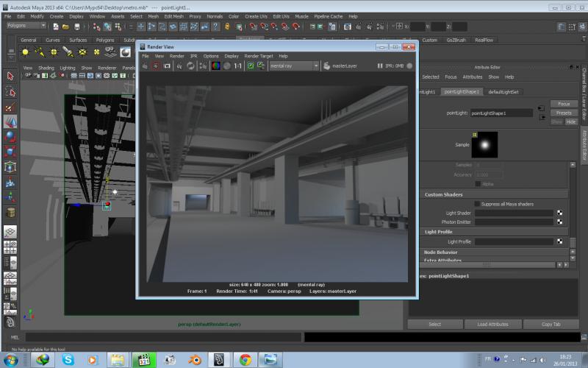
Task: Click the remove image icon in Render View
Action: [261, 66]
